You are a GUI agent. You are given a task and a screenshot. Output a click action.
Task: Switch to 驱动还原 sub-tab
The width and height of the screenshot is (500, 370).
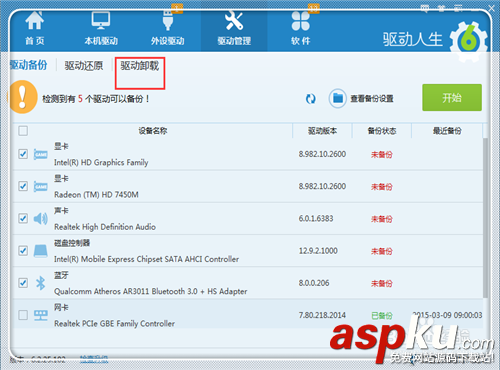tap(84, 66)
